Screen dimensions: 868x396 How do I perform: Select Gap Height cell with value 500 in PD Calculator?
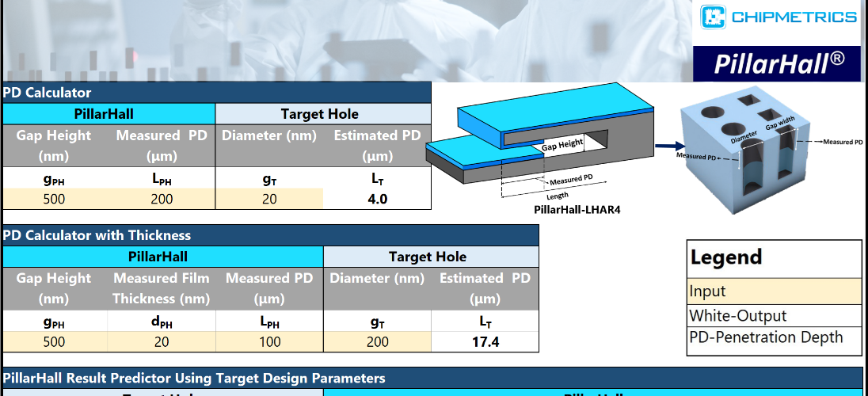pos(54,199)
